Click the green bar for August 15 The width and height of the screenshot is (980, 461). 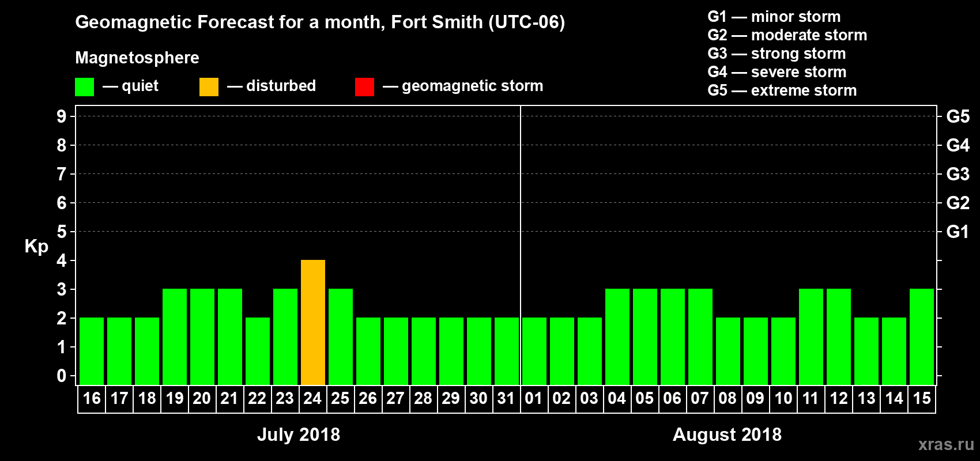[922, 337]
